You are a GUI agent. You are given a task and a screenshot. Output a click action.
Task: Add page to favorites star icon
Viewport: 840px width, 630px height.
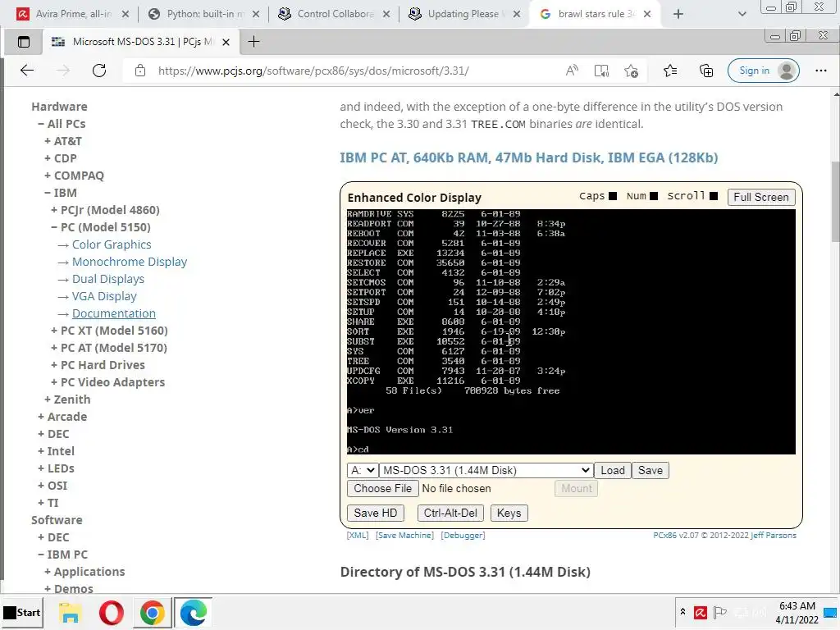631,71
